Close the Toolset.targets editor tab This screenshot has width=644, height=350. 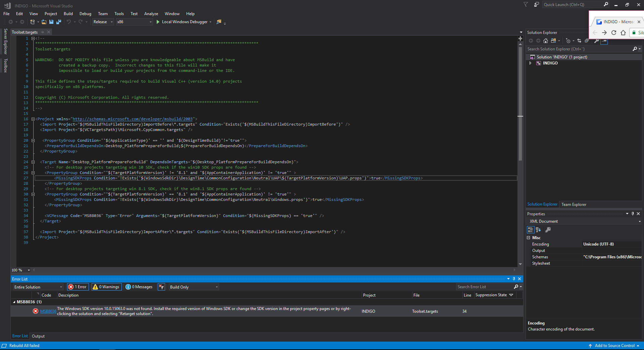49,32
